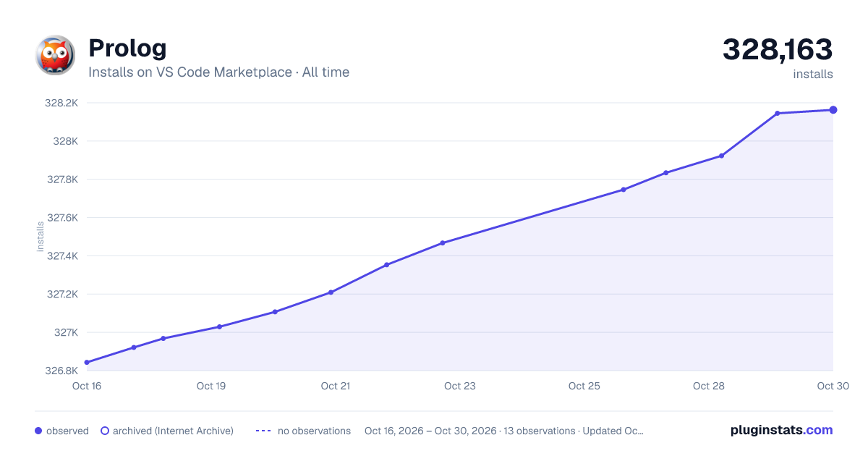This screenshot has width=868, height=456.
Task: Click the Oct 23 x-axis label
Action: (x=460, y=386)
